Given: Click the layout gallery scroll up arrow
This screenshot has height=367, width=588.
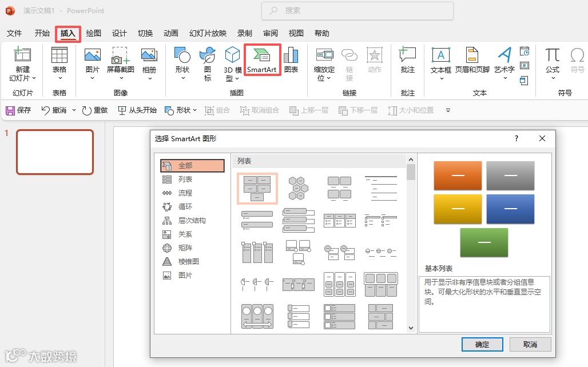Looking at the screenshot, I should point(411,159).
